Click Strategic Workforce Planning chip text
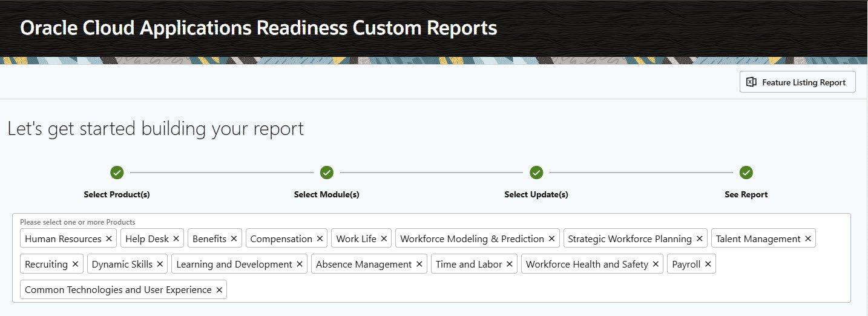The height and width of the screenshot is (316, 868). [630, 239]
